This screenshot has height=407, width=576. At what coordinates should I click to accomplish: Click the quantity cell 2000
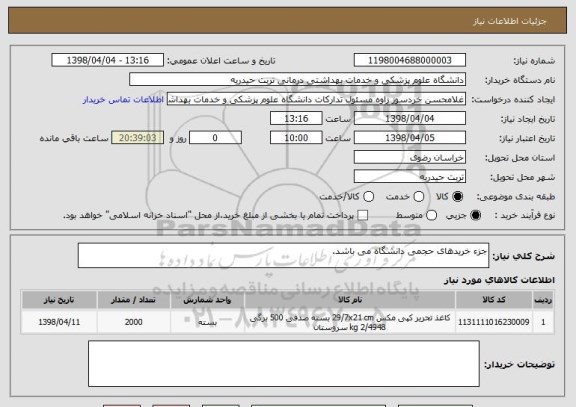[134, 322]
